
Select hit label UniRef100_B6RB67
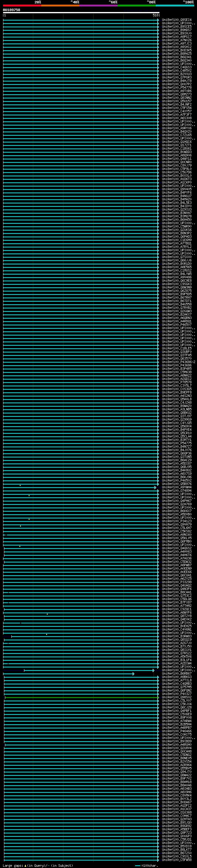(177, 674)
